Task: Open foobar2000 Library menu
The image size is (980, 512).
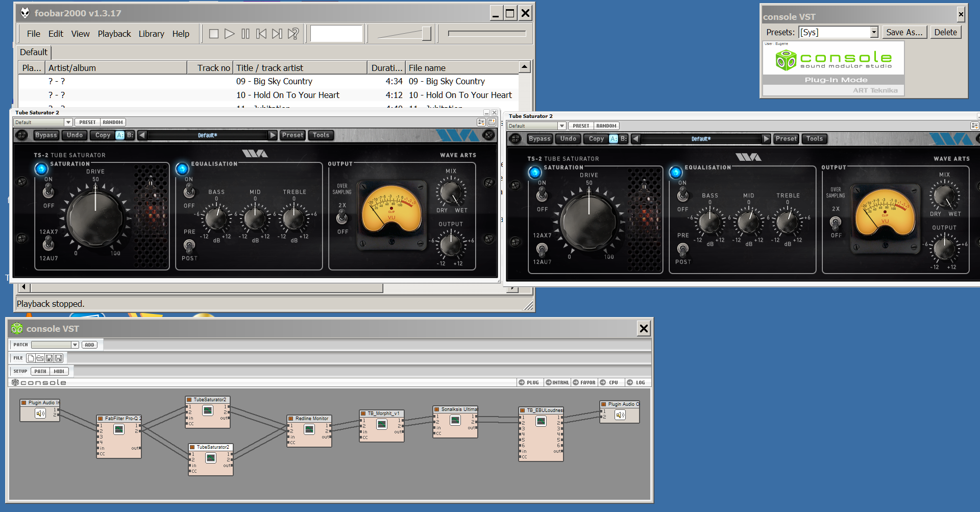Action: tap(152, 34)
